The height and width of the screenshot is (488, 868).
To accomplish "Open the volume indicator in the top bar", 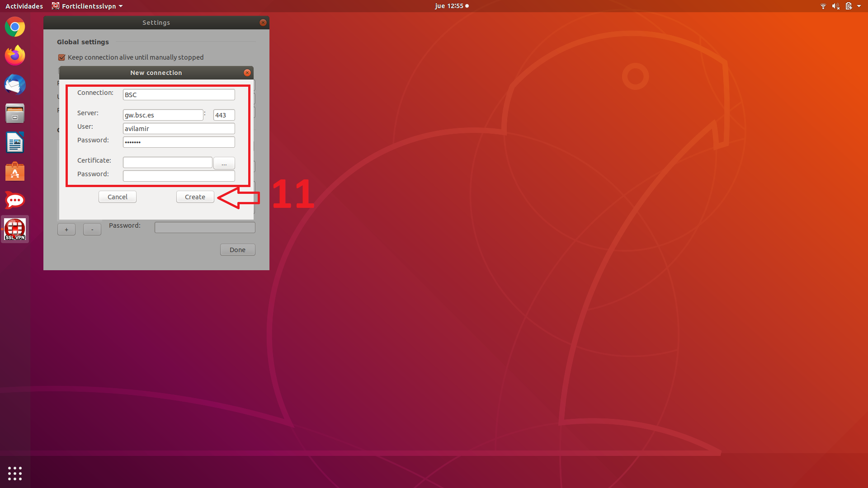I will (x=835, y=6).
